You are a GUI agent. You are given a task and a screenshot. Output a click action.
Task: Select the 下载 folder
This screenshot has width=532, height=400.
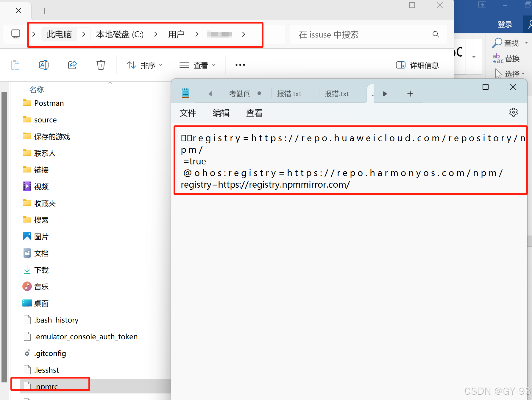coord(36,270)
